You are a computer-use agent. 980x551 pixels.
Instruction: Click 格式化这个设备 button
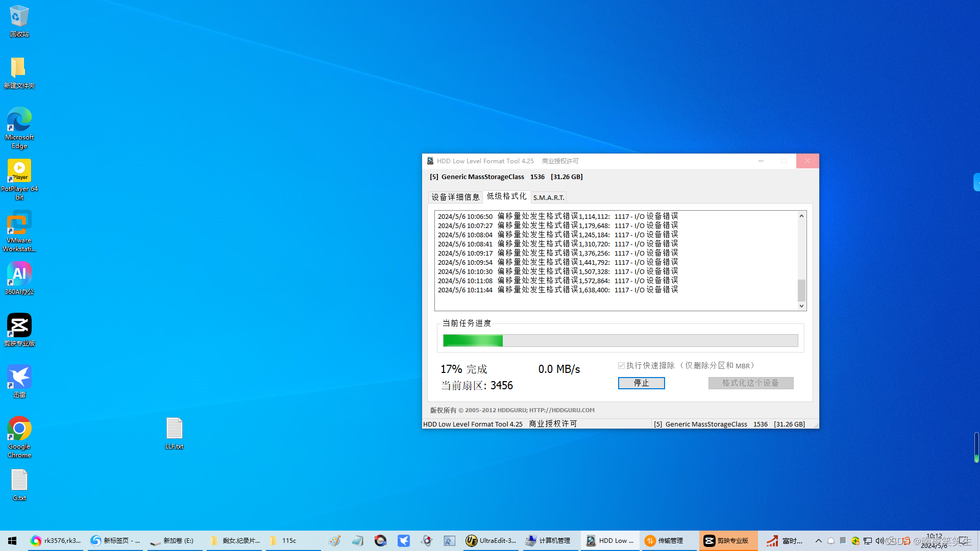click(750, 383)
